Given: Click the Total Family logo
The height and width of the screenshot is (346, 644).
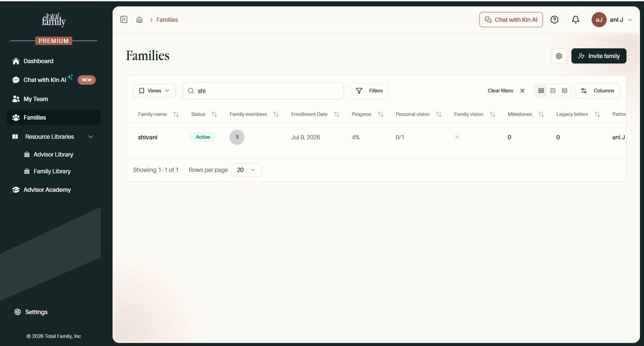Looking at the screenshot, I should click(x=54, y=19).
